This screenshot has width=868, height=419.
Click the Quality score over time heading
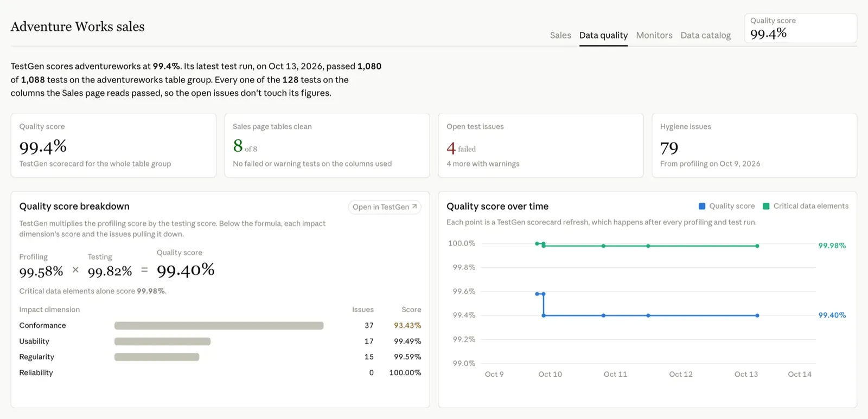(497, 207)
